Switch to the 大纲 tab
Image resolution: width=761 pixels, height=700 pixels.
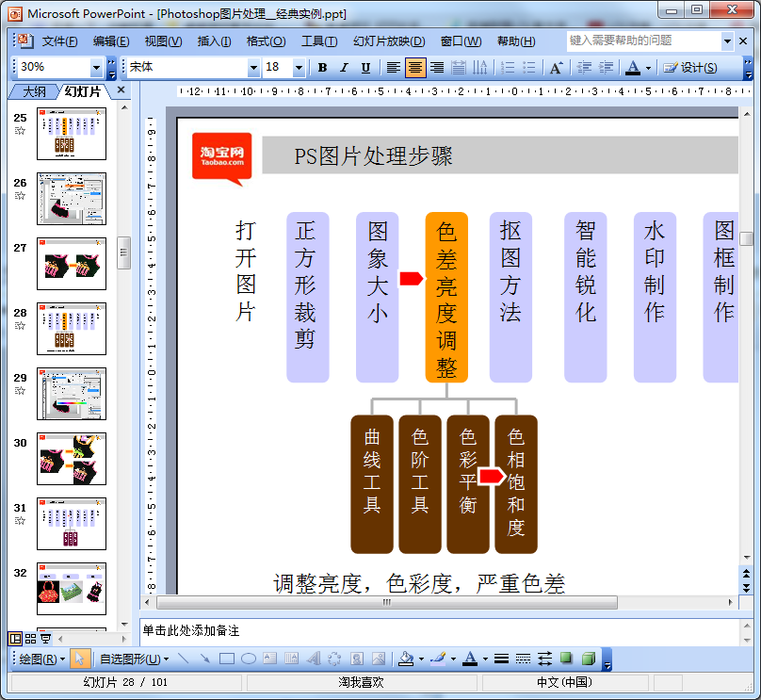[x=34, y=91]
